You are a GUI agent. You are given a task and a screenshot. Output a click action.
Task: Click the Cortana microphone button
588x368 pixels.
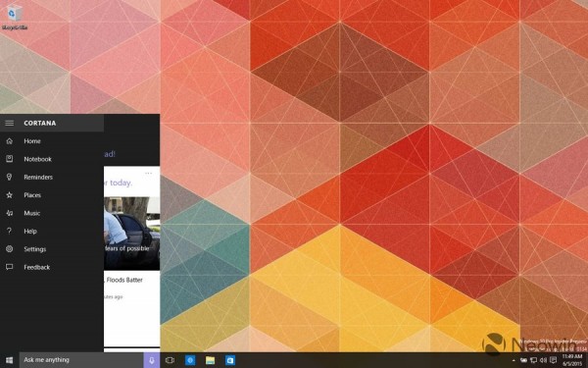pyautogui.click(x=152, y=360)
